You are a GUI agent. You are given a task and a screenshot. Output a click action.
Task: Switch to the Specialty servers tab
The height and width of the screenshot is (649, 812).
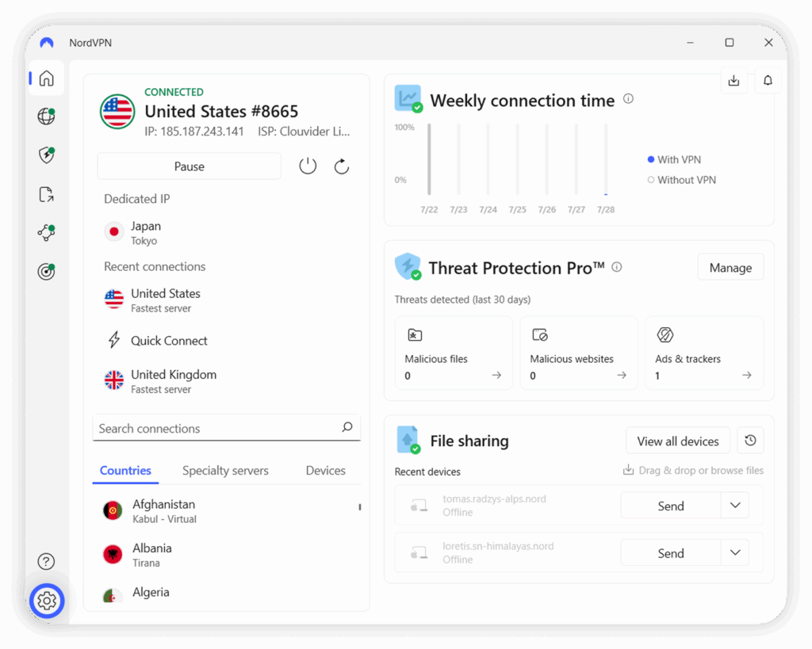click(225, 471)
